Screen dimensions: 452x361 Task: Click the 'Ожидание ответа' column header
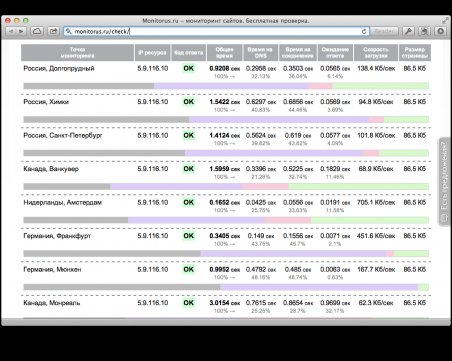click(335, 53)
